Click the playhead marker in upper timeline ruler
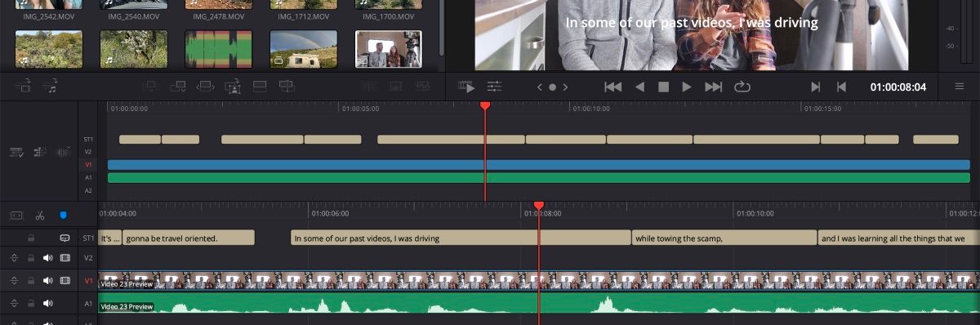This screenshot has width=980, height=325. pos(485,106)
